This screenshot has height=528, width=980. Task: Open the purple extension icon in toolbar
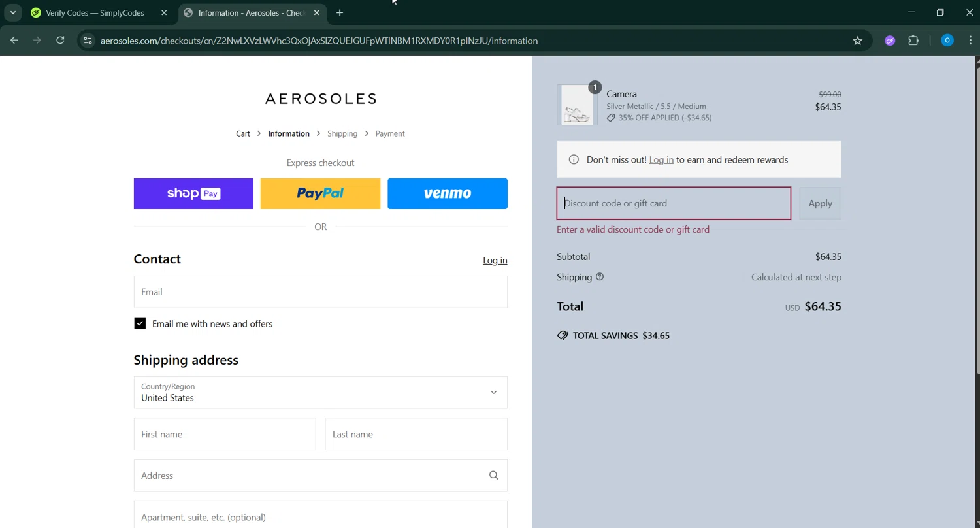pos(890,41)
